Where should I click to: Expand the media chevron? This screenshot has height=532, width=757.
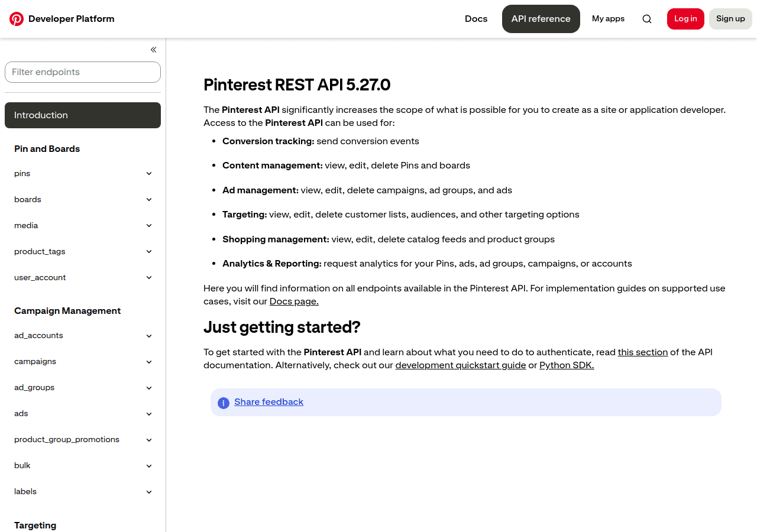point(149,226)
